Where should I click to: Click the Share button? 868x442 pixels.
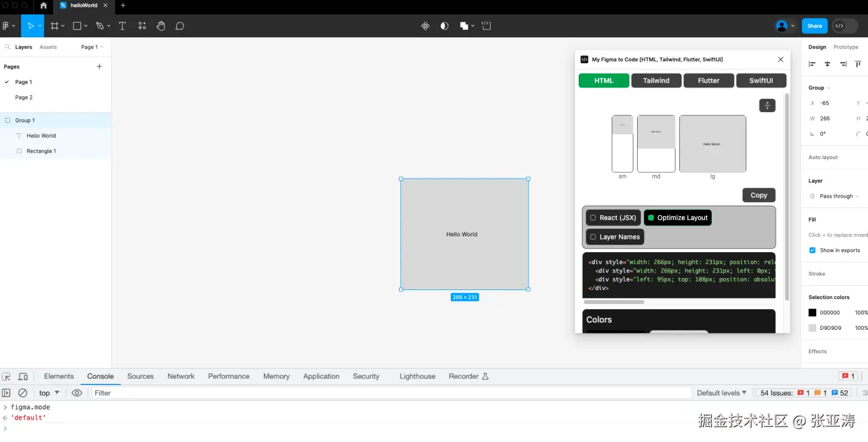pos(814,26)
